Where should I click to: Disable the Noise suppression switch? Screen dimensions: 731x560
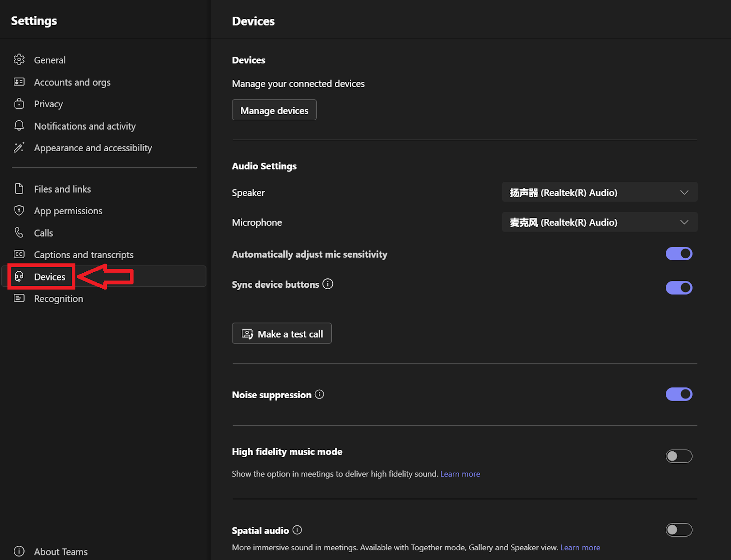pyautogui.click(x=679, y=394)
